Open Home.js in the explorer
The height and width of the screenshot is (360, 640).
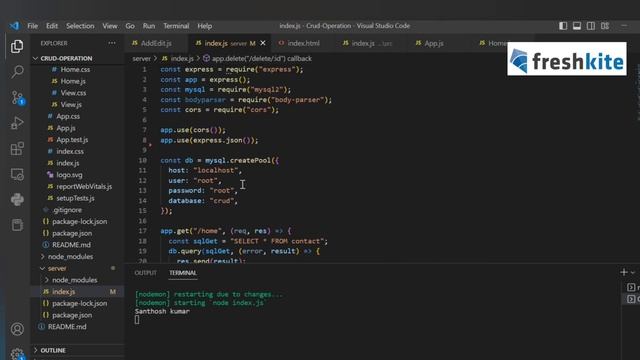click(73, 81)
